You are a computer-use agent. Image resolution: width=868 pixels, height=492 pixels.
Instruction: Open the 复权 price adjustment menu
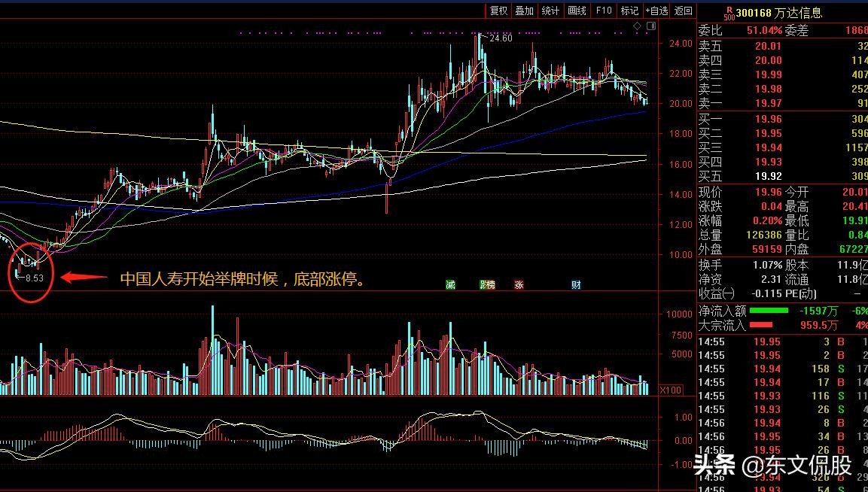[x=498, y=11]
